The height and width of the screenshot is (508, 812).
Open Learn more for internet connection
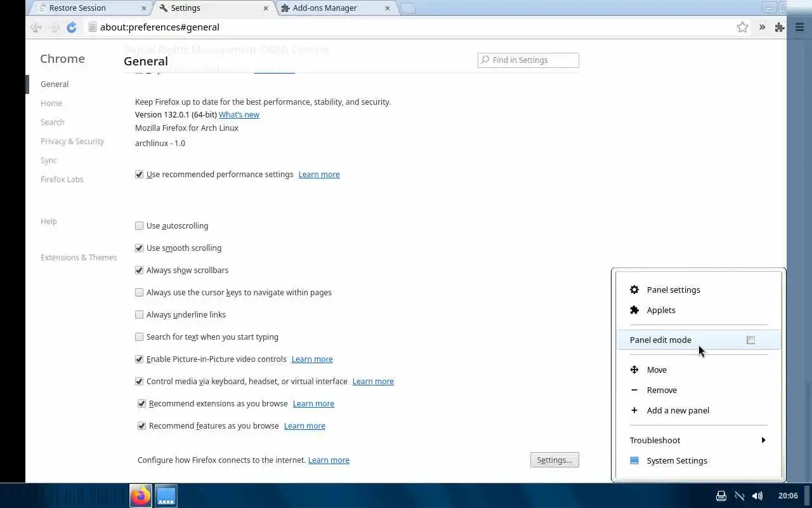click(x=329, y=460)
